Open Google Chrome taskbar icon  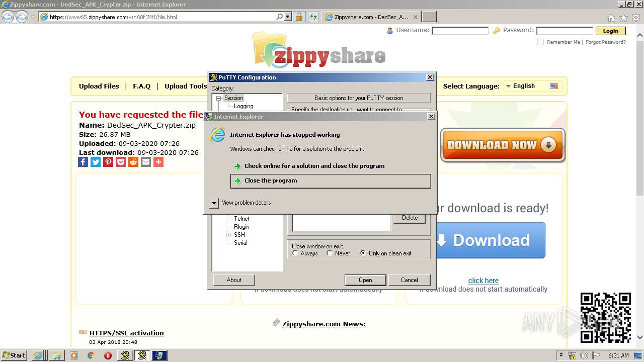click(91, 355)
